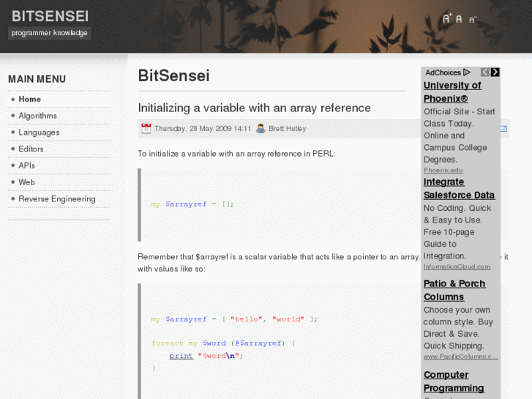Click 'To initialize a variable' intro sentence
This screenshot has width=532, height=399.
[236, 154]
